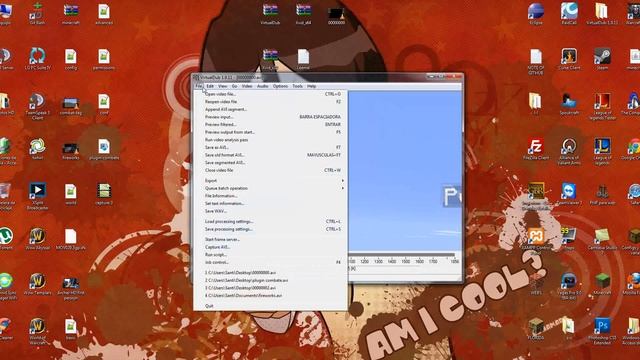This screenshot has width=640, height=360.
Task: Select Git Bash desktop icon
Action: click(37, 14)
